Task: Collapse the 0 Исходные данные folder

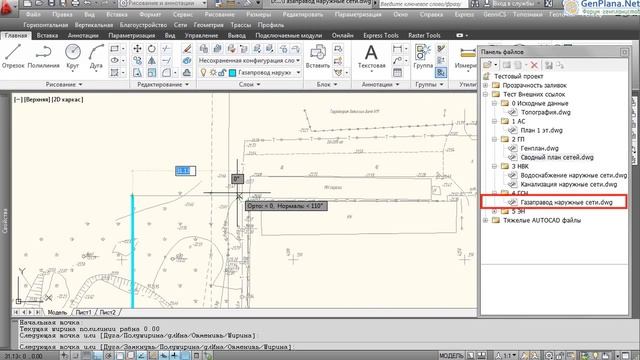Action: coord(494,103)
